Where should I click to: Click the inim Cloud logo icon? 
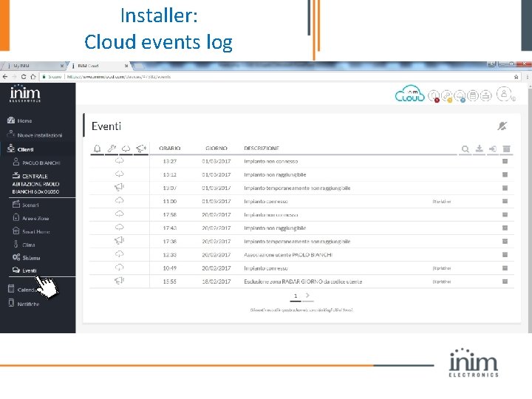(409, 95)
